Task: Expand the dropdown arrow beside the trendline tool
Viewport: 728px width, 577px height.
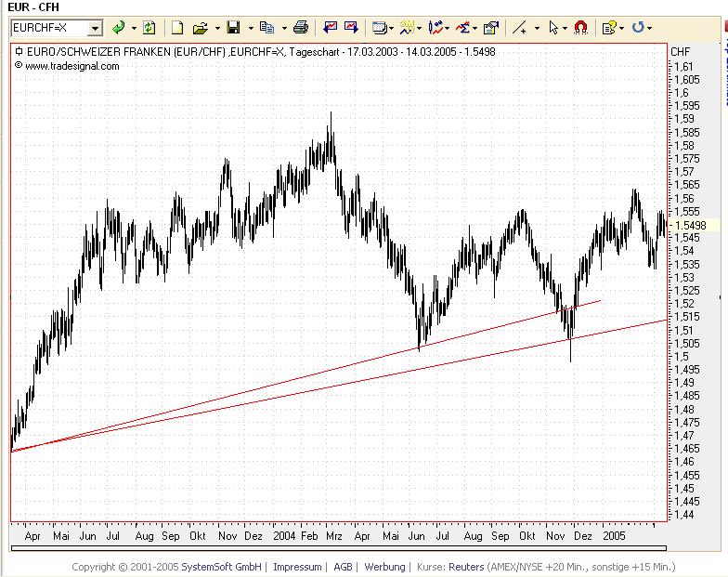Action: 538,28
